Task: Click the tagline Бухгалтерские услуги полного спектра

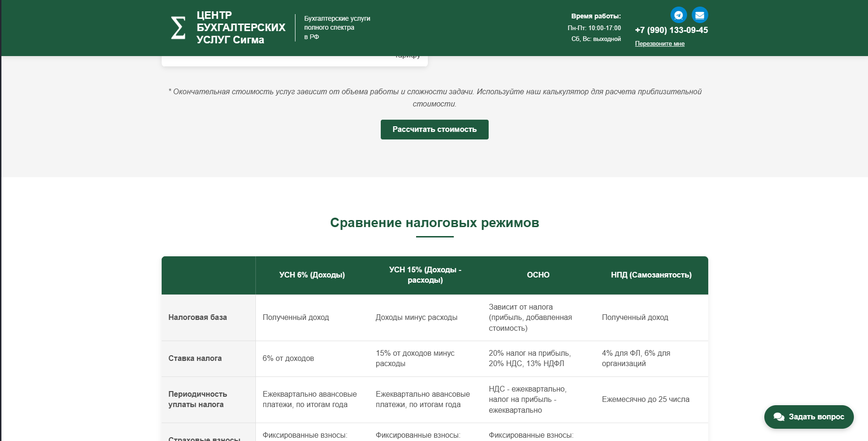Action: (x=337, y=27)
